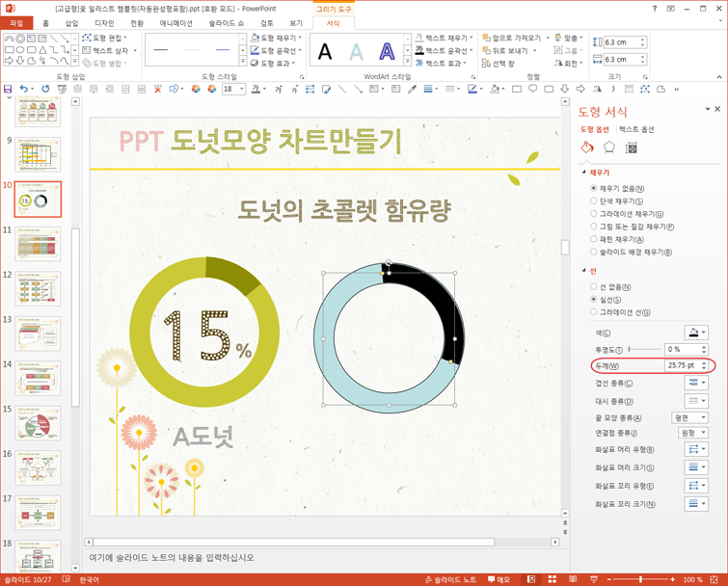The width and height of the screenshot is (728, 586).
Task: Click the 선택 창 selection pane icon
Action: pyautogui.click(x=486, y=63)
